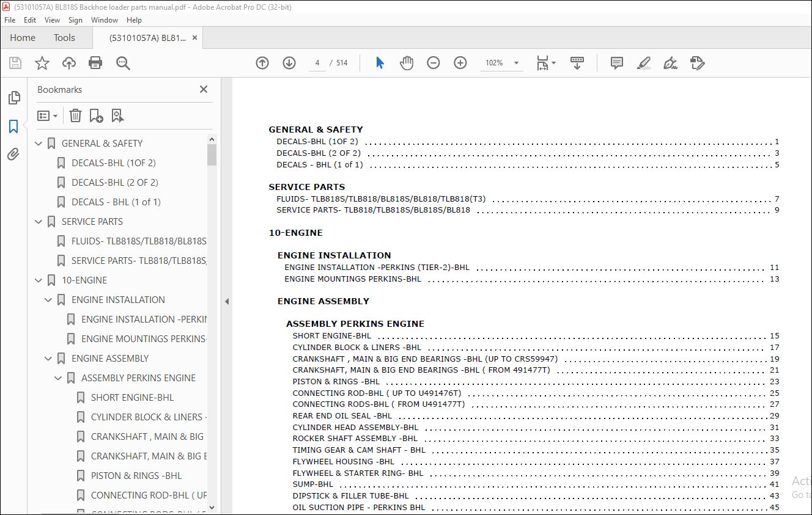The image size is (812, 515).
Task: Open the Help menu
Action: pyautogui.click(x=134, y=20)
